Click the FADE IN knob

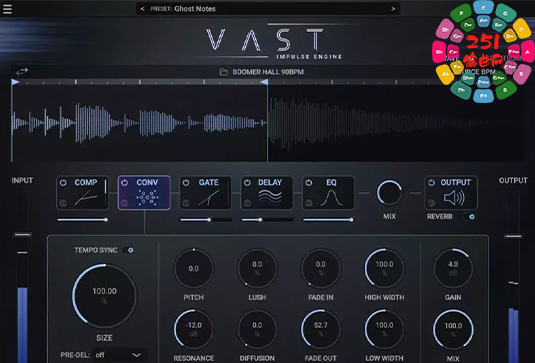click(321, 269)
